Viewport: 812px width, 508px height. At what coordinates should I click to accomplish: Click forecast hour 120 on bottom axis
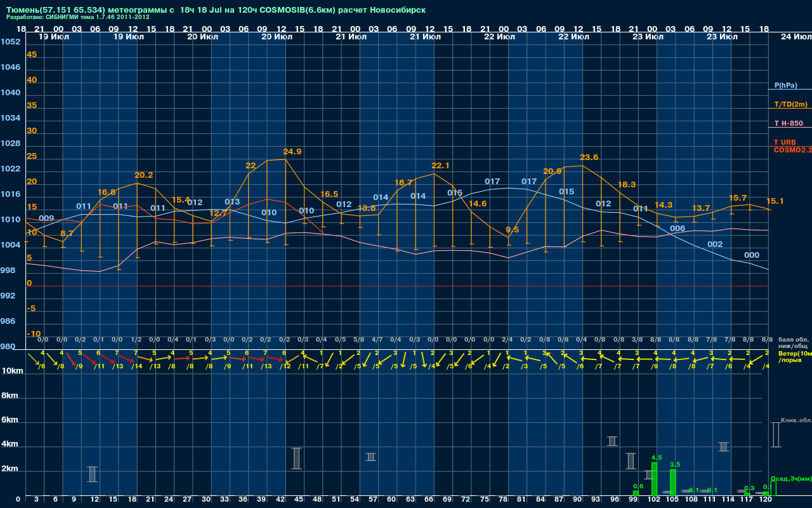(x=766, y=500)
